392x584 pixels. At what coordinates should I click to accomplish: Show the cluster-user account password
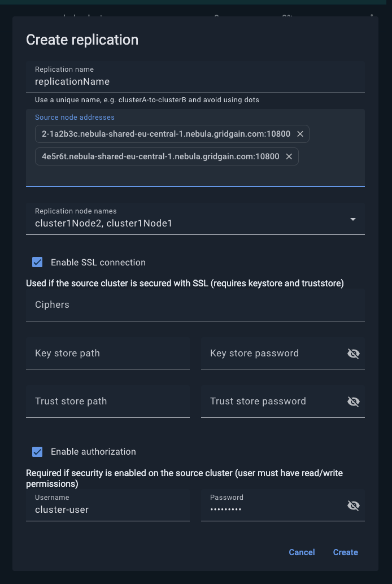(x=354, y=505)
